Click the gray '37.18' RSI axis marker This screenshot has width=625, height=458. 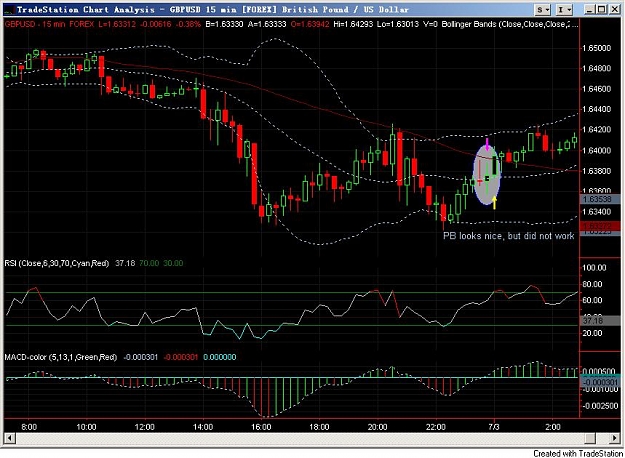tap(599, 320)
